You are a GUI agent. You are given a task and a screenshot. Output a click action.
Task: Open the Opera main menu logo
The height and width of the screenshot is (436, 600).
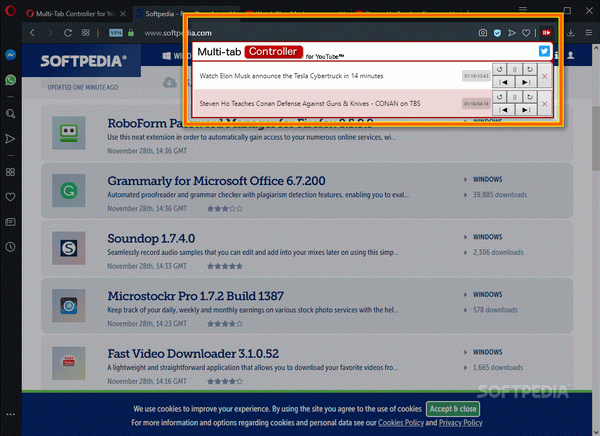point(10,10)
